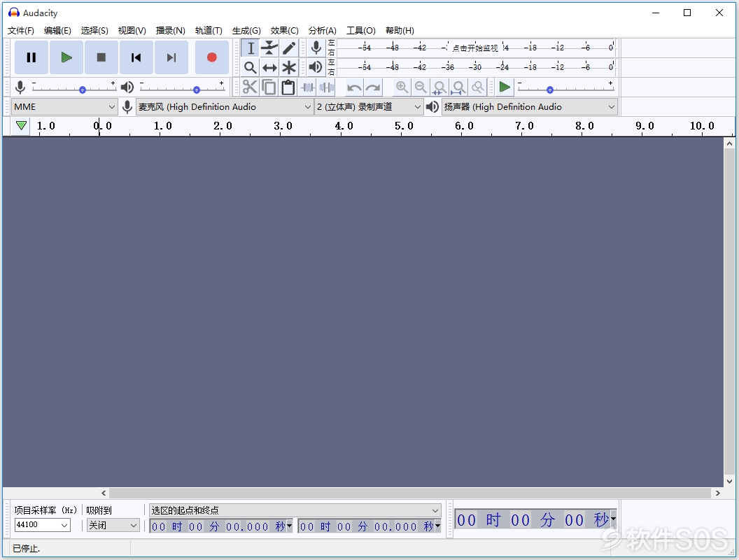The image size is (739, 560).
Task: Click the Zoom Toggle icon
Action: tap(478, 87)
